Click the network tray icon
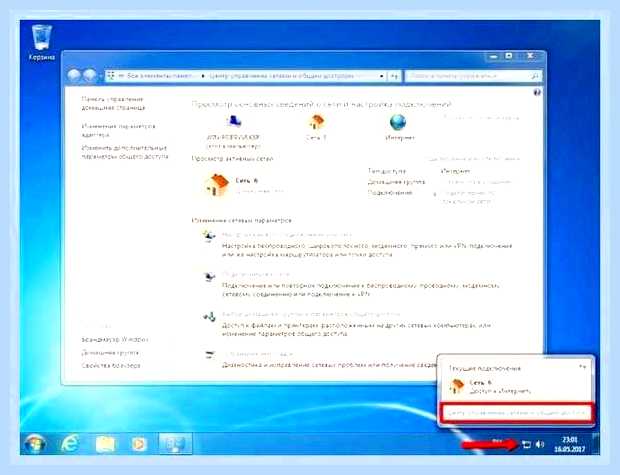Screen dimensions: 620x475 (526, 445)
